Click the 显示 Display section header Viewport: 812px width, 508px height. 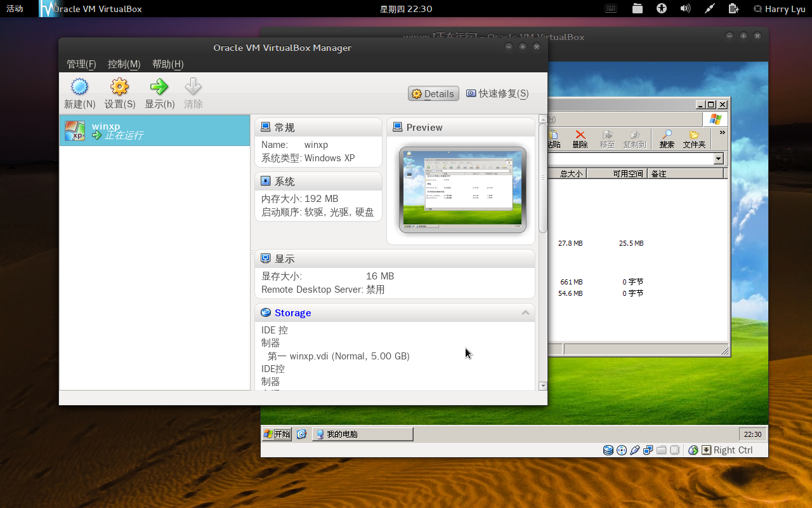click(x=395, y=258)
